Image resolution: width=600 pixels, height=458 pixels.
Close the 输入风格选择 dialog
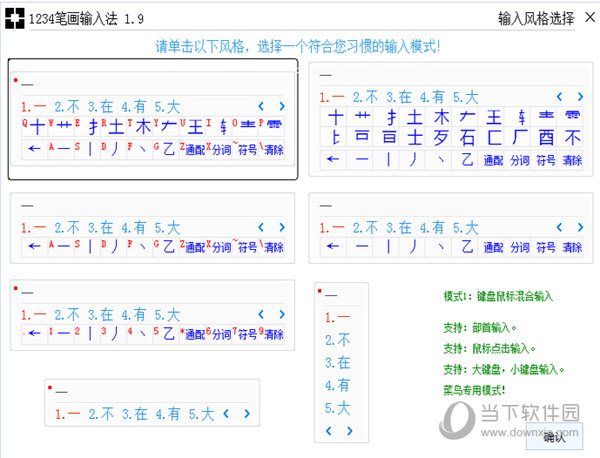[590, 17]
